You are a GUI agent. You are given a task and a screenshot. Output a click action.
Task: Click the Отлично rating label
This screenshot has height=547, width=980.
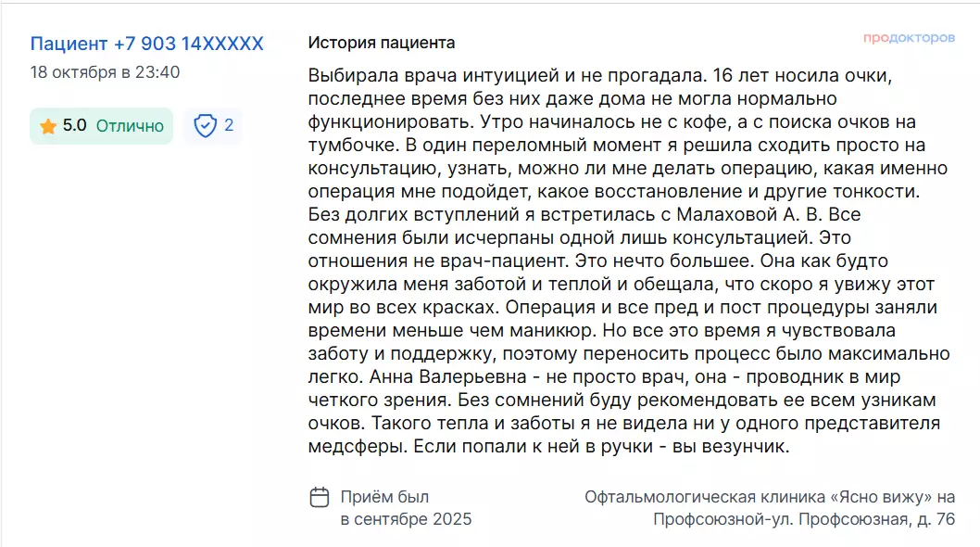click(130, 126)
